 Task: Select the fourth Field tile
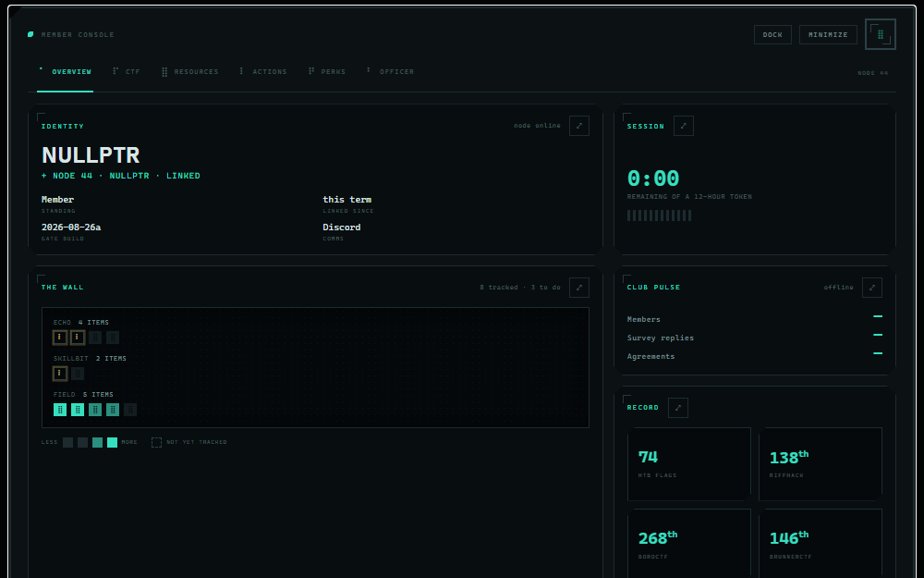coord(113,410)
